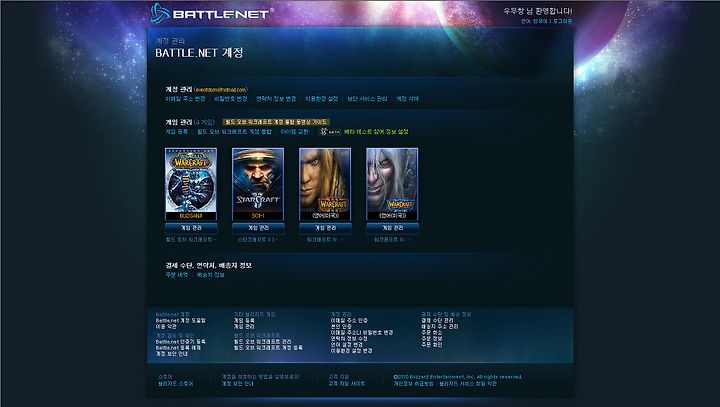Open the Warcraft III Reign of Chaos art

click(x=325, y=184)
